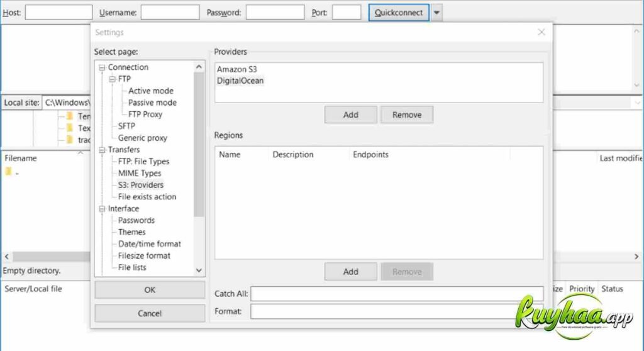The height and width of the screenshot is (351, 644).
Task: Click the OK button in Settings
Action: (x=150, y=290)
